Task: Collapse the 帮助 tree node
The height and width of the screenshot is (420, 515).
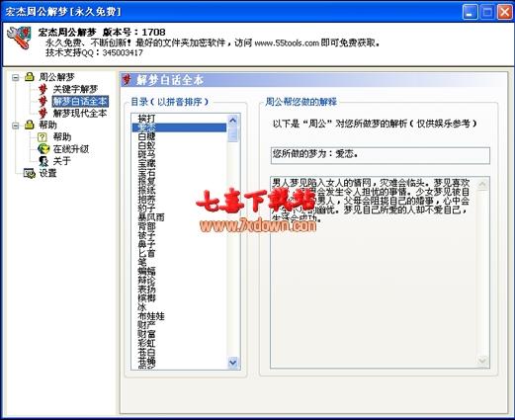Action: click(x=15, y=126)
